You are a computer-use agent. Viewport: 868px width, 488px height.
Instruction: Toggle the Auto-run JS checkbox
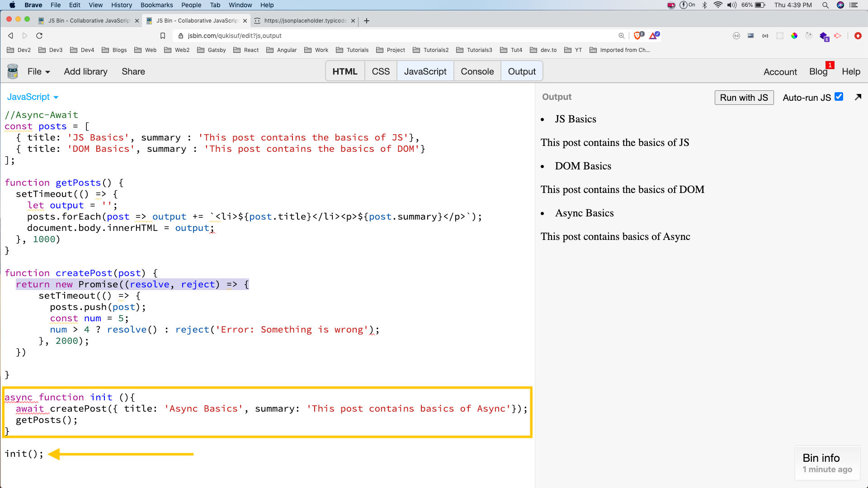pyautogui.click(x=839, y=97)
